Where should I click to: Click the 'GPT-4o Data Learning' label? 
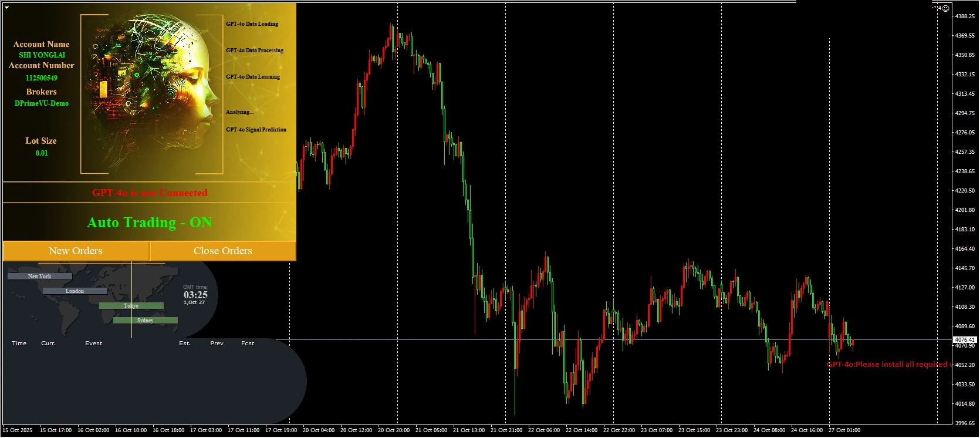coord(253,77)
